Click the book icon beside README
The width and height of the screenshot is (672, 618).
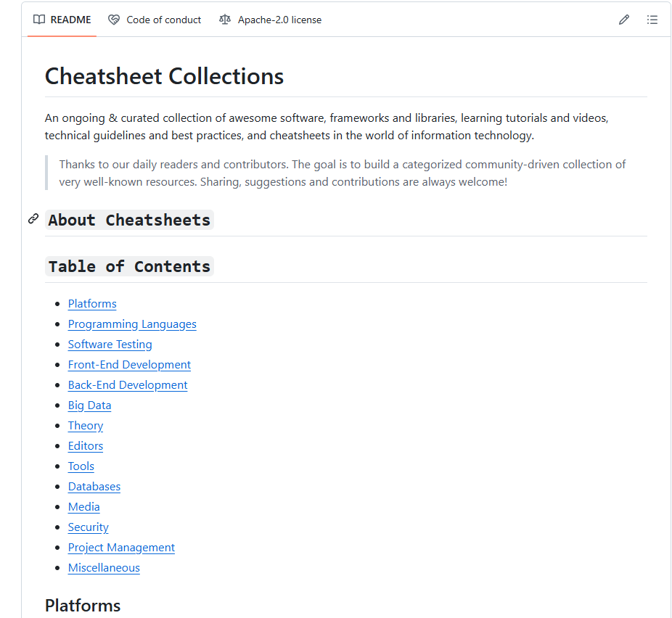click(39, 20)
